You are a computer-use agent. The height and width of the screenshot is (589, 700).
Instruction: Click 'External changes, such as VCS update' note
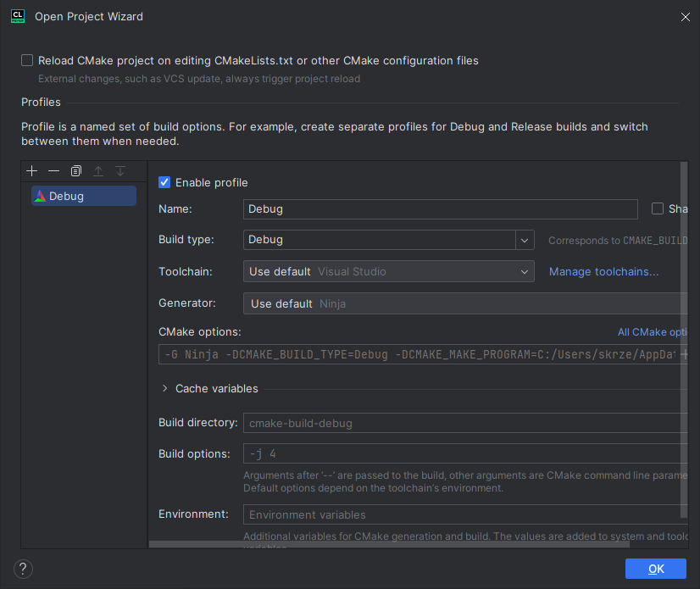[199, 79]
